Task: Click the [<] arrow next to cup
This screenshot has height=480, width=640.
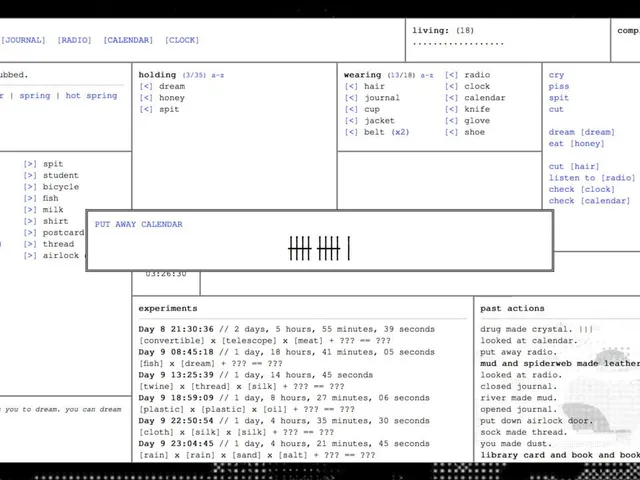Action: [x=351, y=109]
